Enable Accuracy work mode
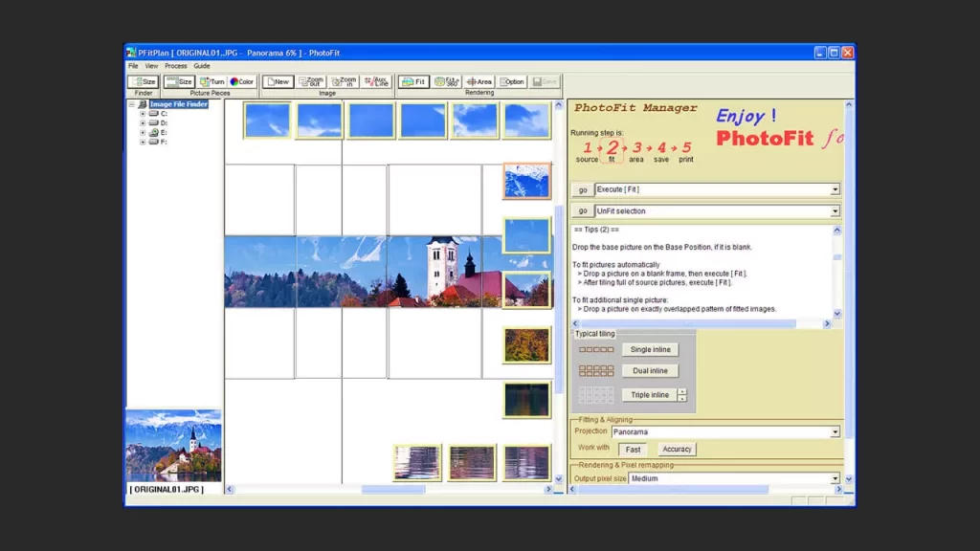The width and height of the screenshot is (980, 551). point(677,450)
